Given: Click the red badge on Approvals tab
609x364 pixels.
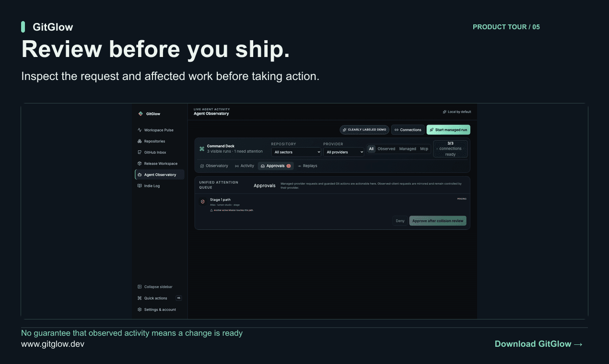Looking at the screenshot, I should click(289, 166).
